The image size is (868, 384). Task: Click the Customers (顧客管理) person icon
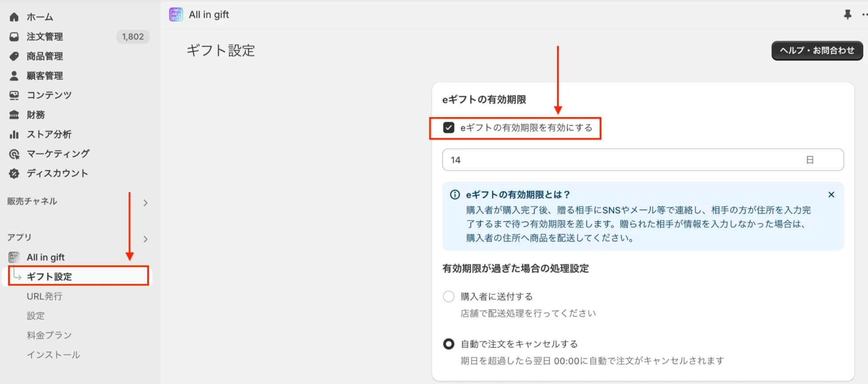tap(14, 76)
